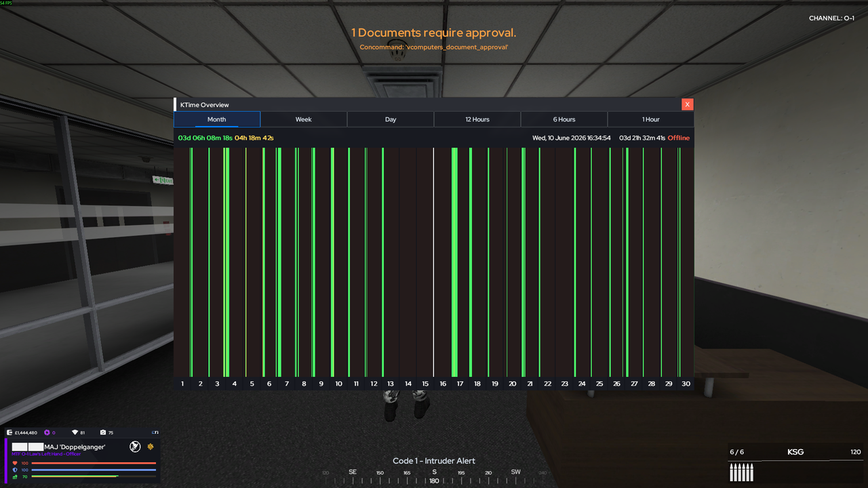
Task: Click the wallet money icon in HUD
Action: [x=9, y=432]
